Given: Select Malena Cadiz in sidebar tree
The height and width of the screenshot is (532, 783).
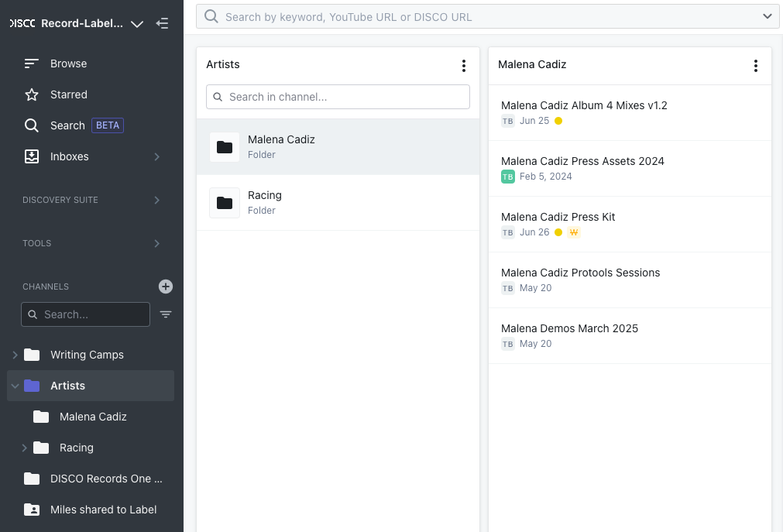Looking at the screenshot, I should click(x=93, y=417).
